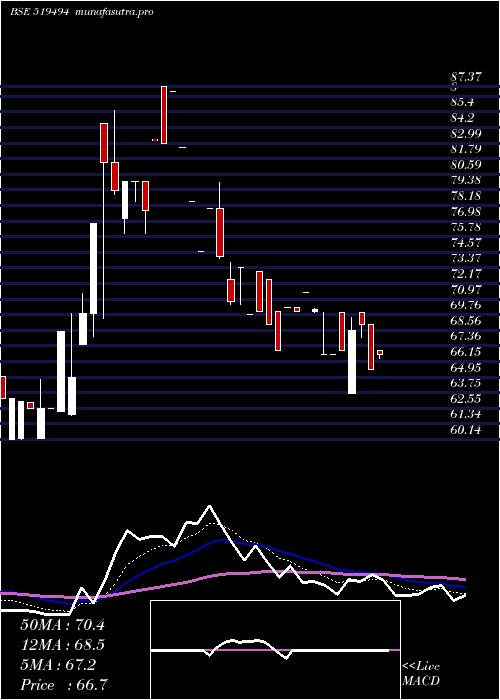The image size is (500, 700).
Task: Click the 12MA : 68.5 readout
Action: [62, 645]
